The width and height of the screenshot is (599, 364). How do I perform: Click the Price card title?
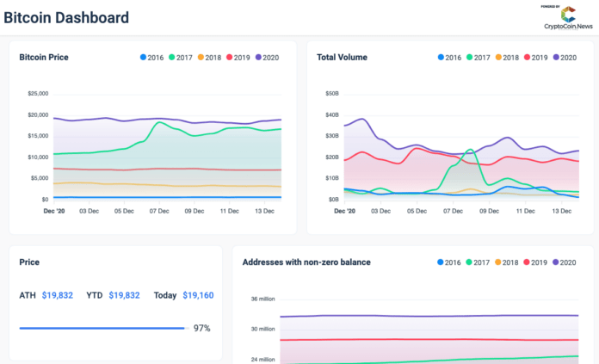click(29, 262)
